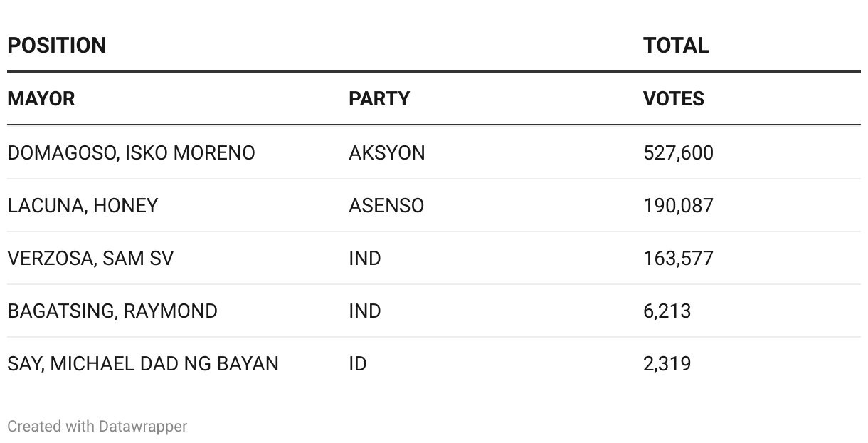The image size is (868, 443).
Task: Click candidate DOMAGOSO, ISKO MORENO
Action: [x=131, y=153]
